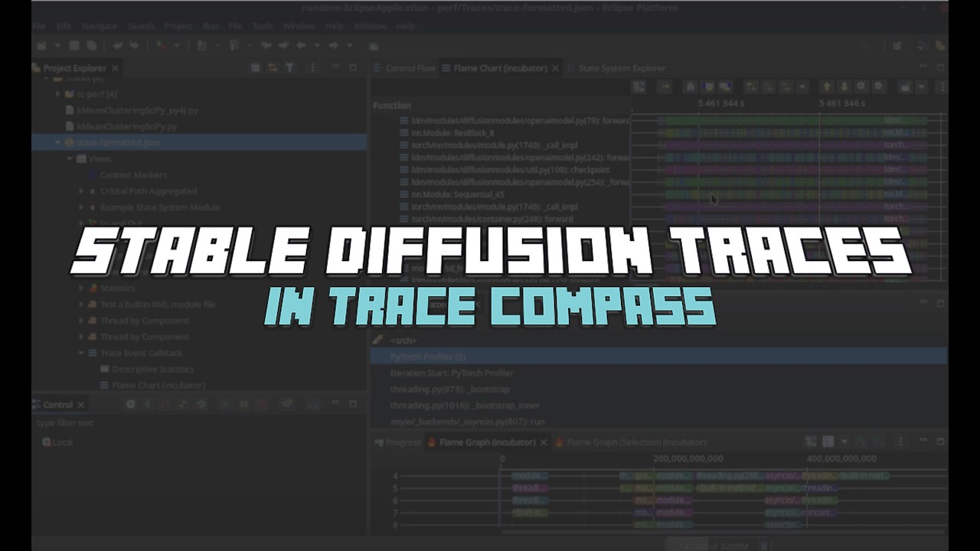Image resolution: width=980 pixels, height=551 pixels.
Task: Click the home reset time scale icon
Action: point(691,87)
